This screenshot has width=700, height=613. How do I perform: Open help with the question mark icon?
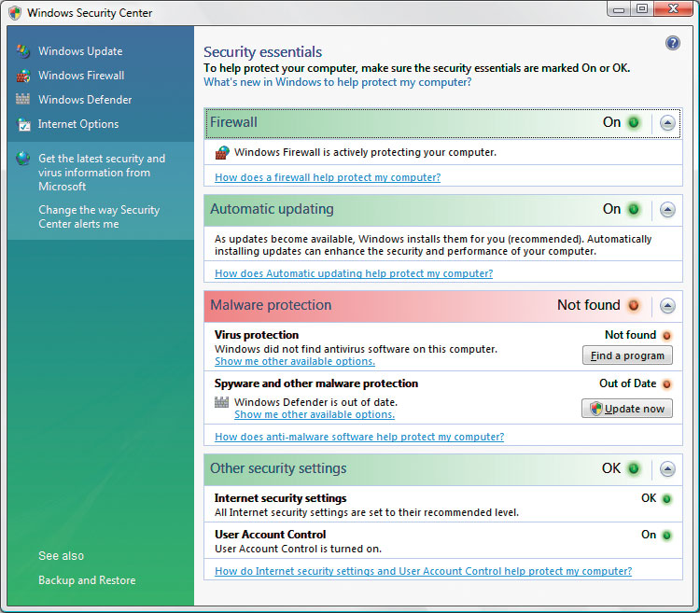[x=672, y=43]
